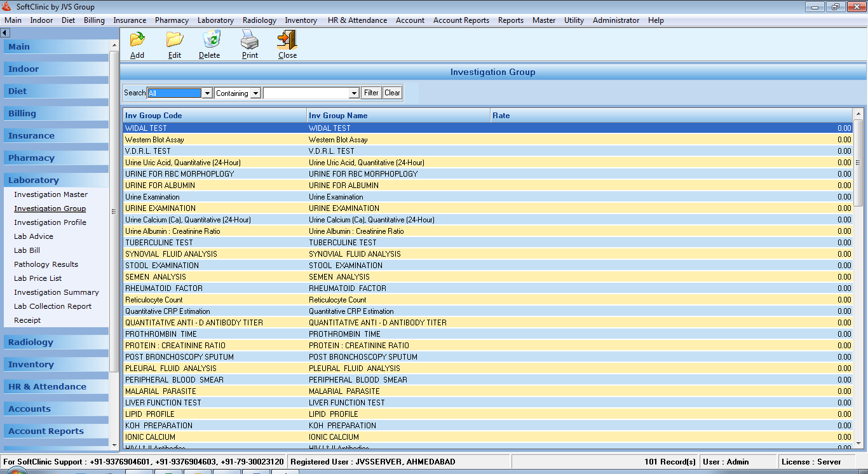Expand the Billing sidebar section
The image size is (868, 474).
point(22,114)
